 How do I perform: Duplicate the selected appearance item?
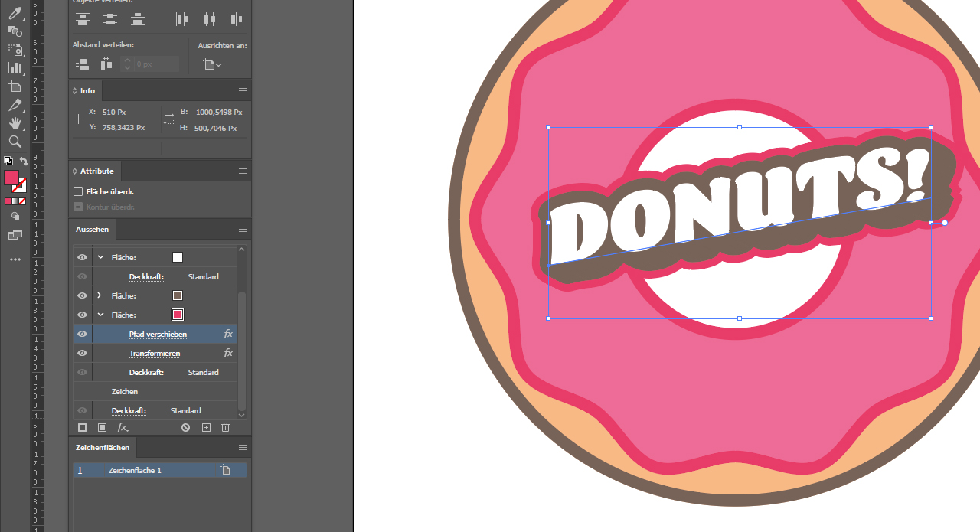point(206,427)
